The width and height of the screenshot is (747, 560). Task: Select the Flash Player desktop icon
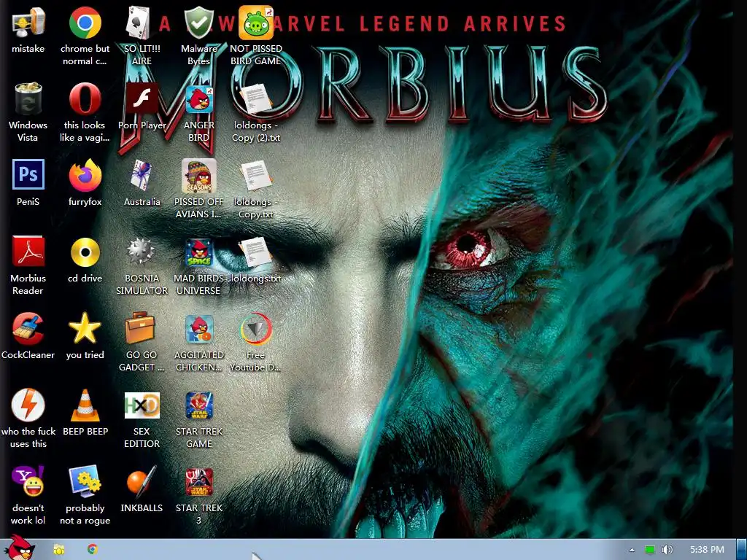[x=142, y=99]
